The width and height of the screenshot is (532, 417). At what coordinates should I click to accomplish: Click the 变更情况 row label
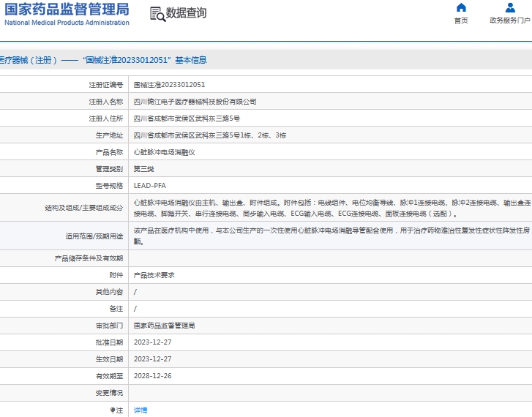(109, 393)
